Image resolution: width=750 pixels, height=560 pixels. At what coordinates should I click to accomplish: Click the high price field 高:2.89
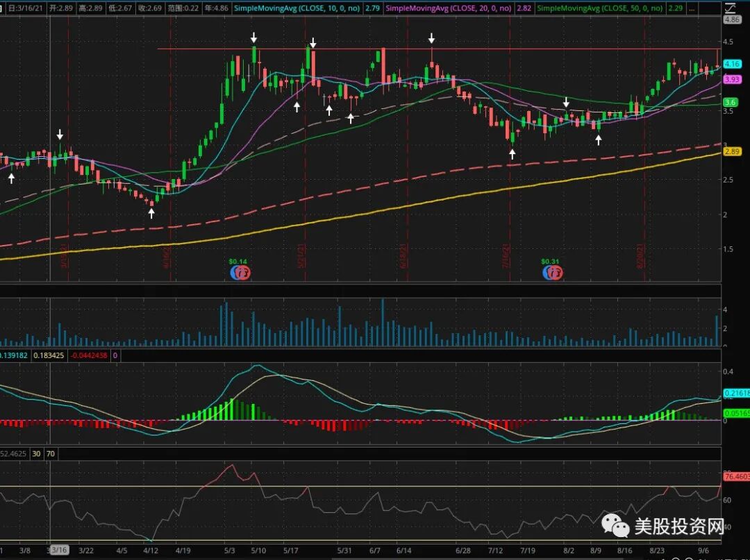coord(91,8)
